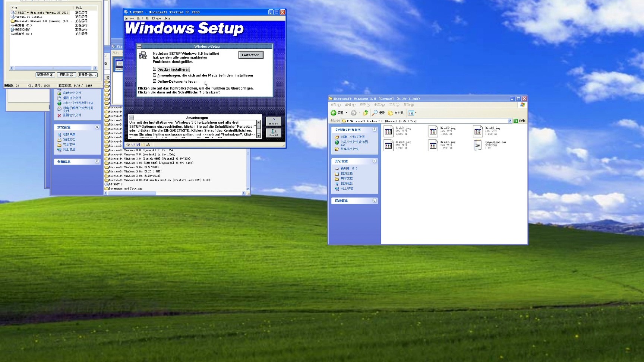Open 我的文档 link in German folder window sidebar
The image size is (644, 362).
pos(347,174)
